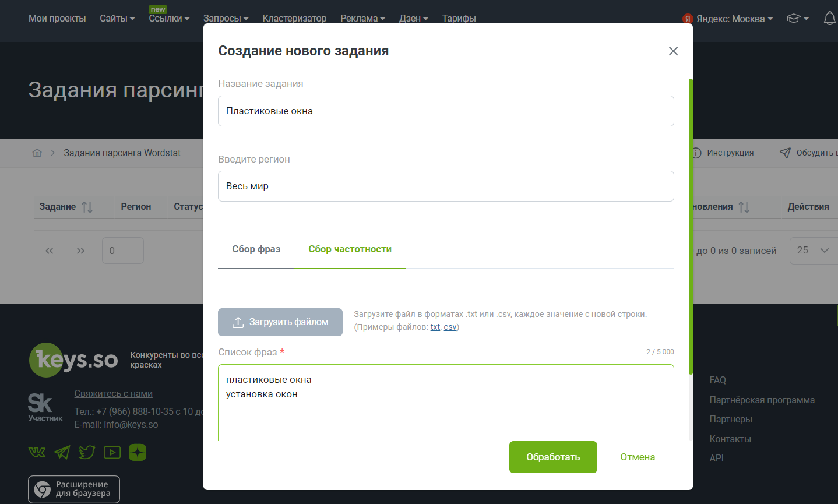Viewport: 838px width, 504px height.
Task: Click Свяжитесь с нами link
Action: coord(113,394)
